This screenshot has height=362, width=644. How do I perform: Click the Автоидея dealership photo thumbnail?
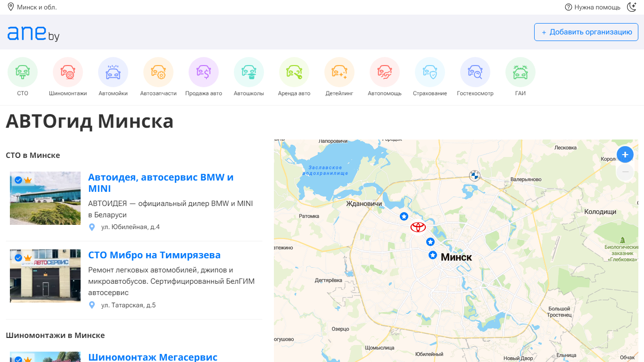[45, 198]
